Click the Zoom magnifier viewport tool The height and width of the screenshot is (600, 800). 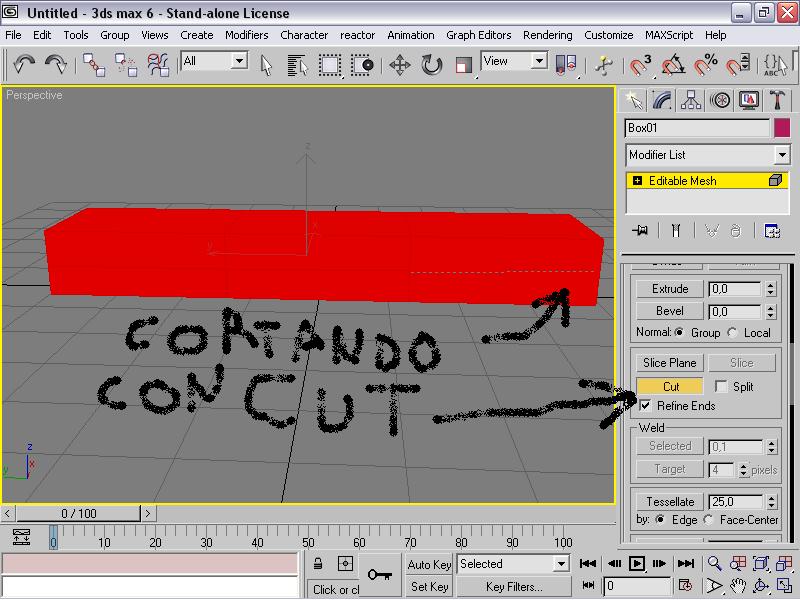(714, 564)
